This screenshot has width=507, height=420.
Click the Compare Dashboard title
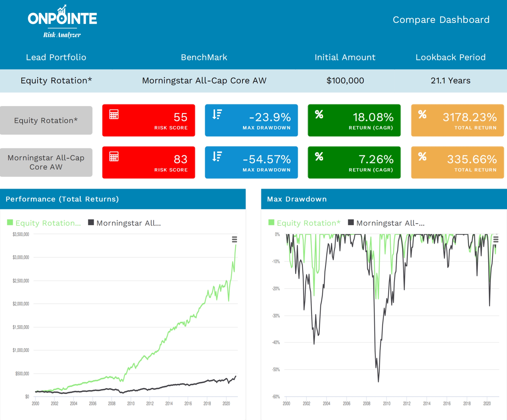[441, 20]
